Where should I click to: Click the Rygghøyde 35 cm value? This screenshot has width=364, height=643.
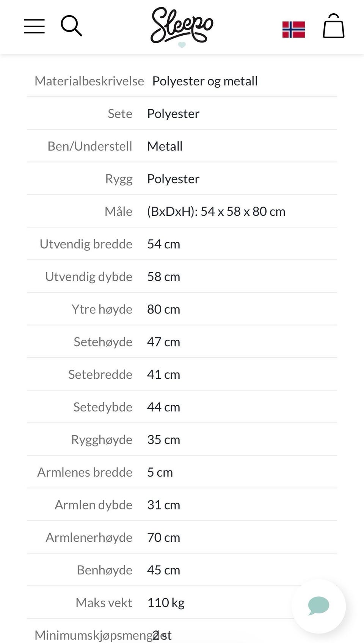tap(163, 440)
